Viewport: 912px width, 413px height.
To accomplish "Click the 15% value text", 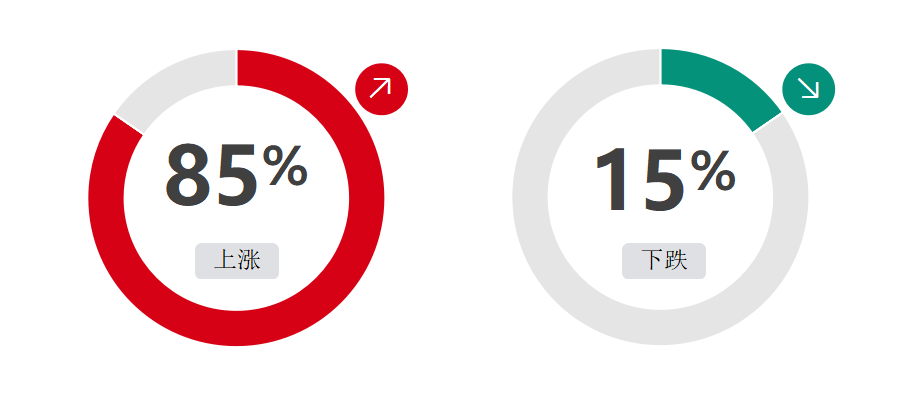I will (x=665, y=179).
